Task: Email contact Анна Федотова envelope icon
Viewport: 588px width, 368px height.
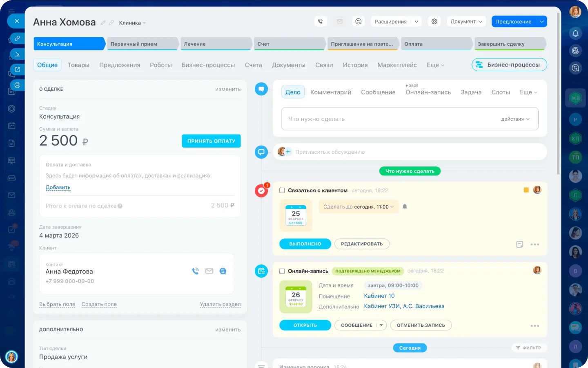Action: [209, 271]
